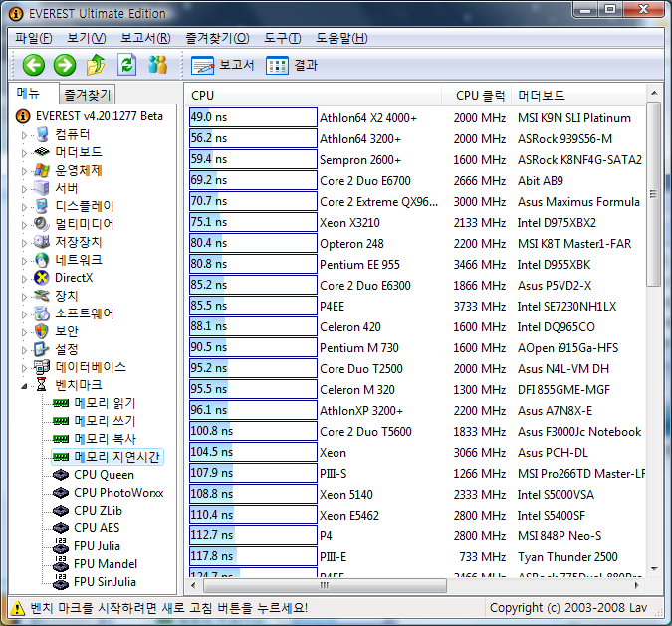Click the users icon in toolbar
The height and width of the screenshot is (626, 672).
tap(158, 65)
